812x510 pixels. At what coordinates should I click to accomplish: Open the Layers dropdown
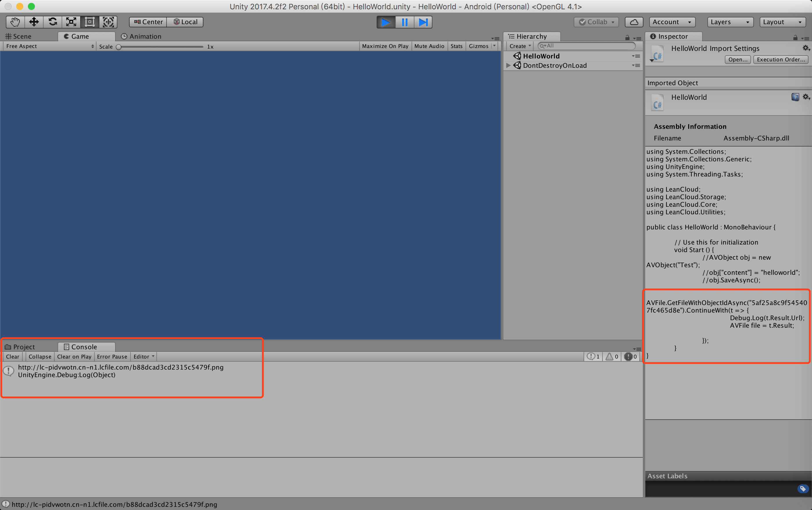coord(730,22)
